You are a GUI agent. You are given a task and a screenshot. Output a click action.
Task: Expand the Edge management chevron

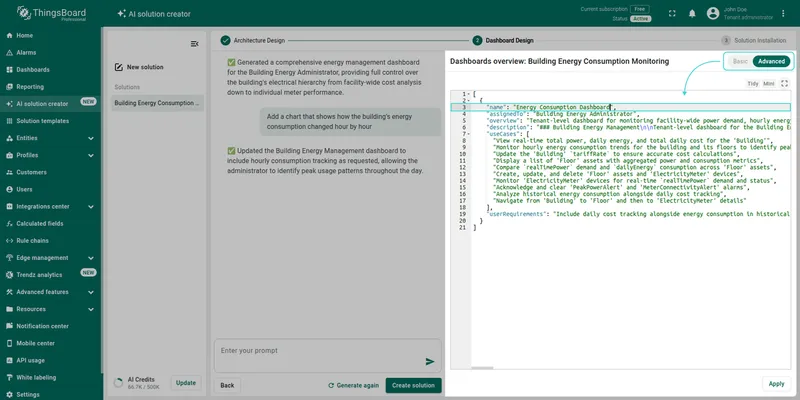tap(91, 258)
